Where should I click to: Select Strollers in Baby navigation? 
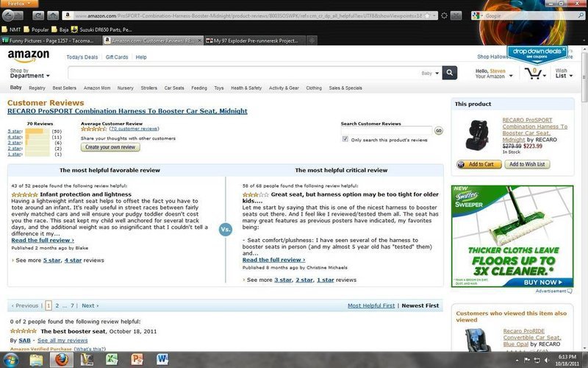(149, 88)
